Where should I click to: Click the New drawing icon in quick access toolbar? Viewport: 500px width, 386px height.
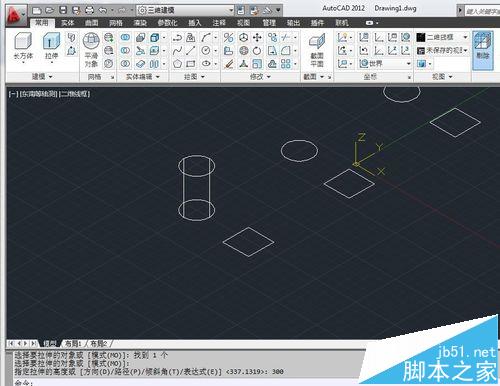[x=37, y=11]
